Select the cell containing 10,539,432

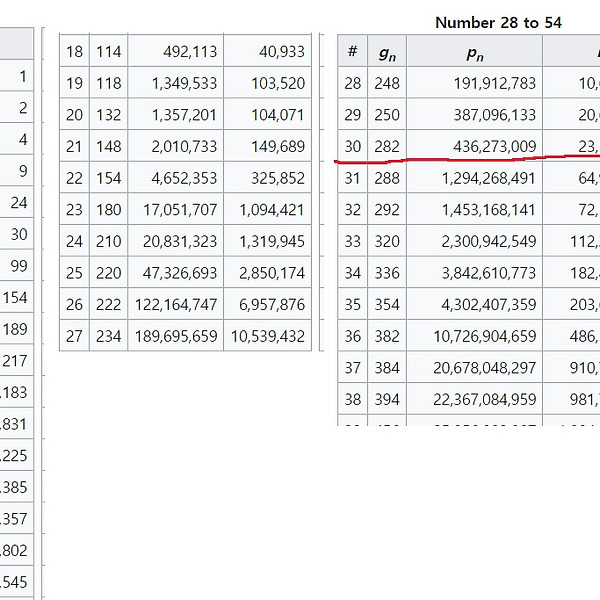(x=268, y=337)
